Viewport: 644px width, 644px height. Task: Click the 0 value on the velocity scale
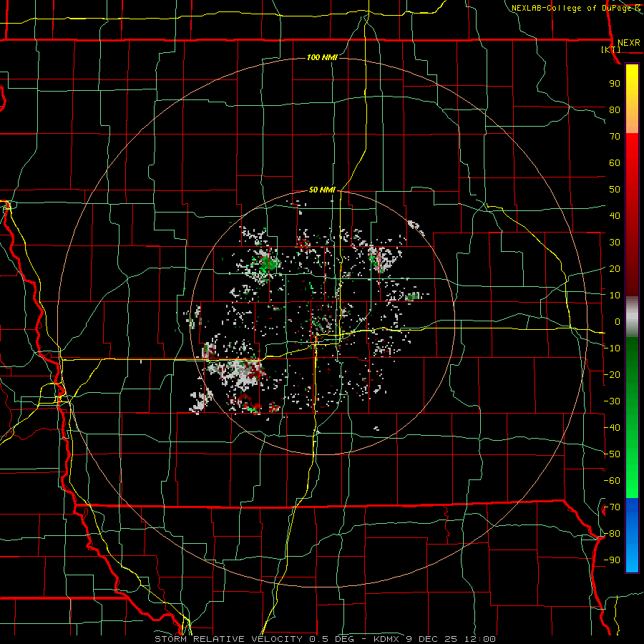pyautogui.click(x=618, y=321)
